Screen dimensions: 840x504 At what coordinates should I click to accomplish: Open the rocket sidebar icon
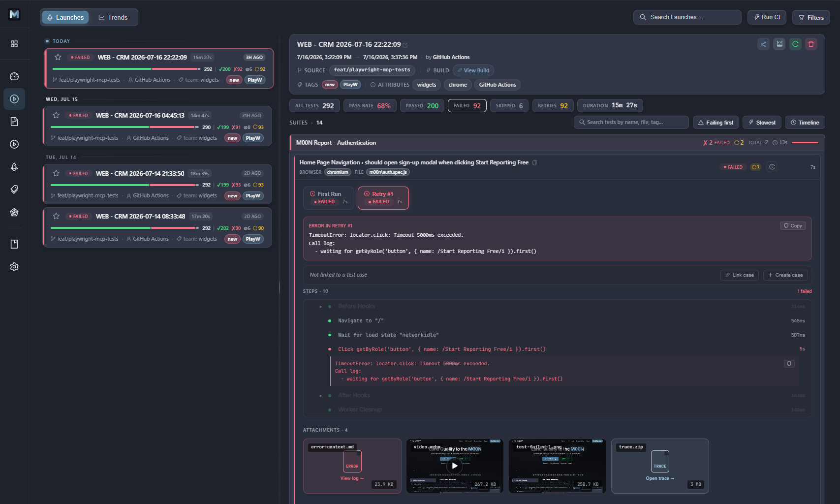tap(14, 167)
